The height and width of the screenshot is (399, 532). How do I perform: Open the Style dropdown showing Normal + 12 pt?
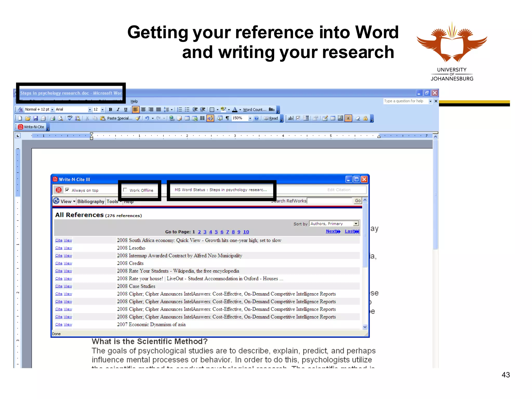pyautogui.click(x=52, y=110)
